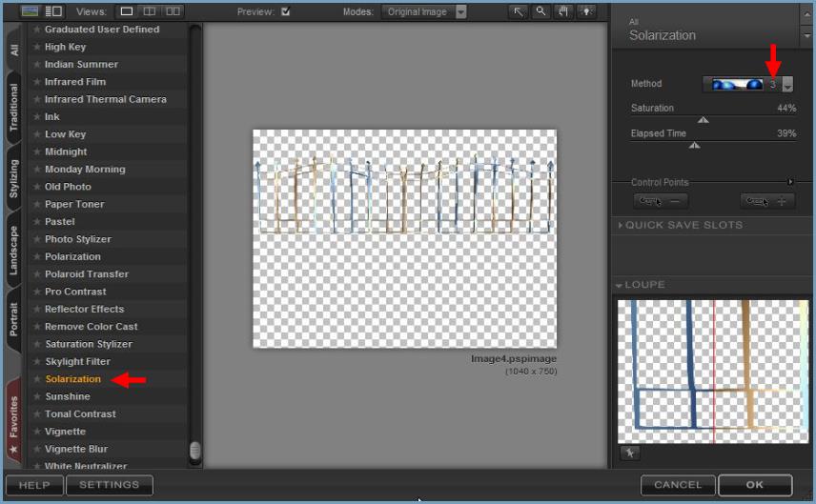Toggle the filter list panel icon
Image resolution: width=816 pixels, height=504 pixels.
coord(53,11)
